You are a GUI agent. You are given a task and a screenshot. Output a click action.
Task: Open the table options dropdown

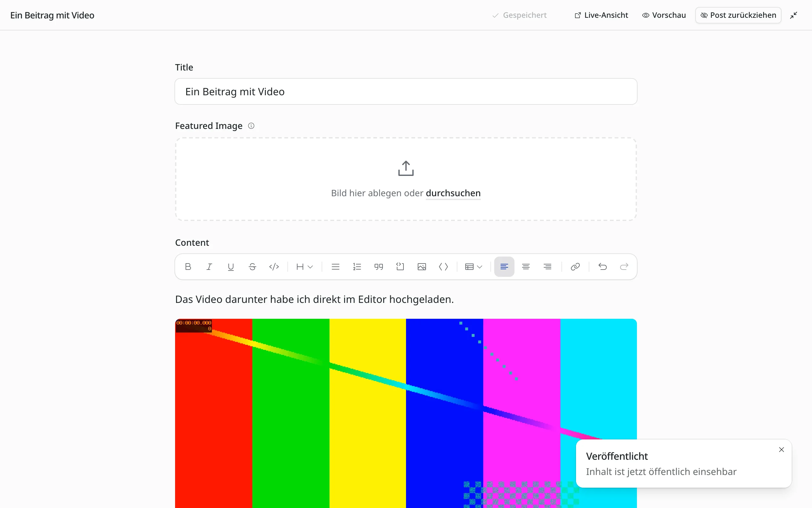[x=474, y=266]
